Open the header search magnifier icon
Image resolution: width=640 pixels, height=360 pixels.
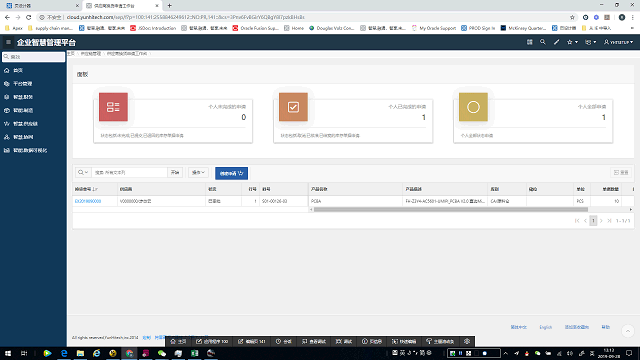coord(542,42)
